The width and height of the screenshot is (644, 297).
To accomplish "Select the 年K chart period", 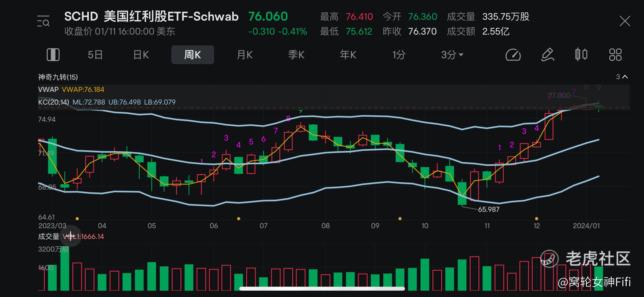I will coord(348,55).
